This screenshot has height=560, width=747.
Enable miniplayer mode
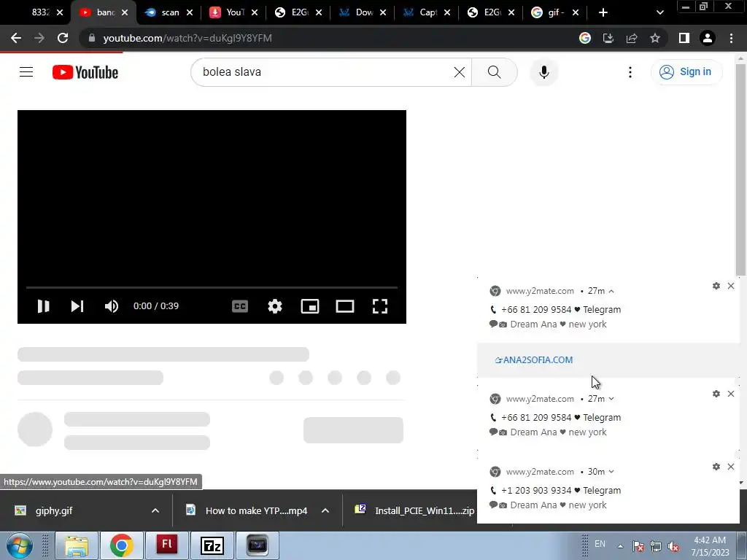pos(310,306)
